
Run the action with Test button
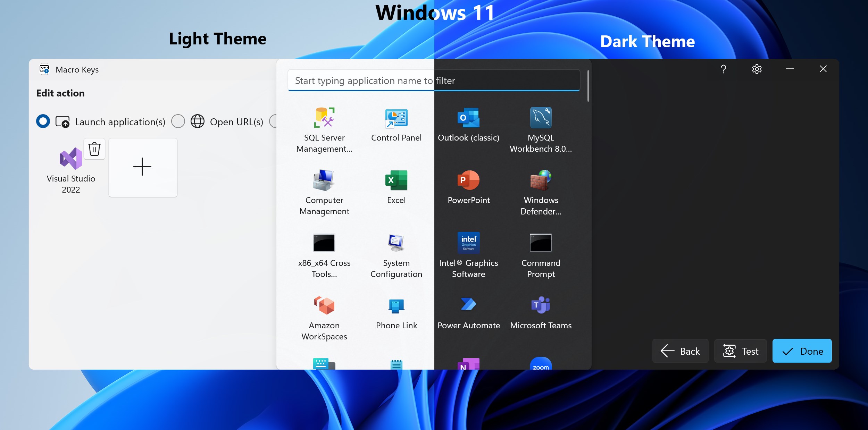point(741,351)
